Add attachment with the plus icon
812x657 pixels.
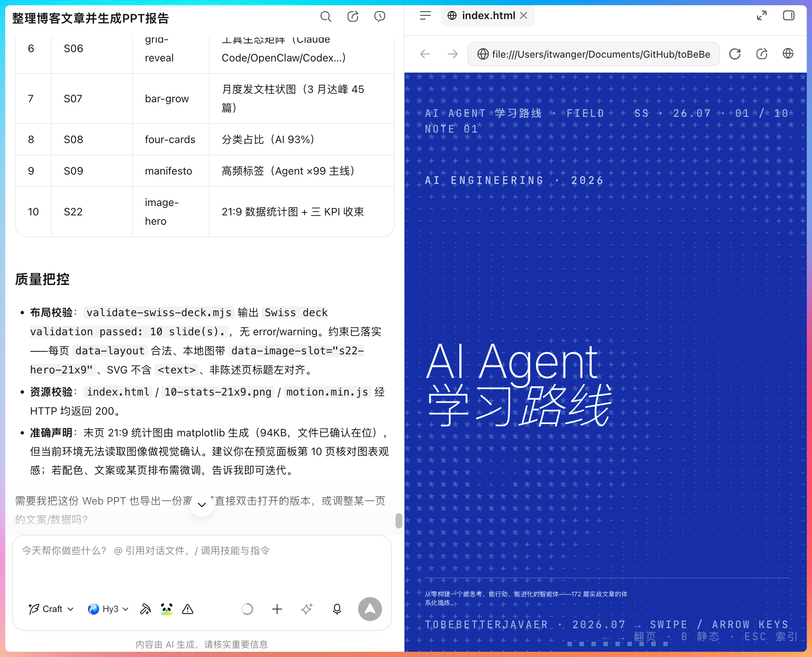click(x=277, y=609)
